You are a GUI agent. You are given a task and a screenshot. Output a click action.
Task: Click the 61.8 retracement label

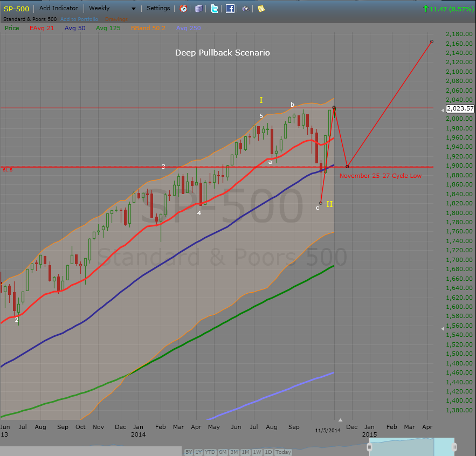(x=8, y=170)
